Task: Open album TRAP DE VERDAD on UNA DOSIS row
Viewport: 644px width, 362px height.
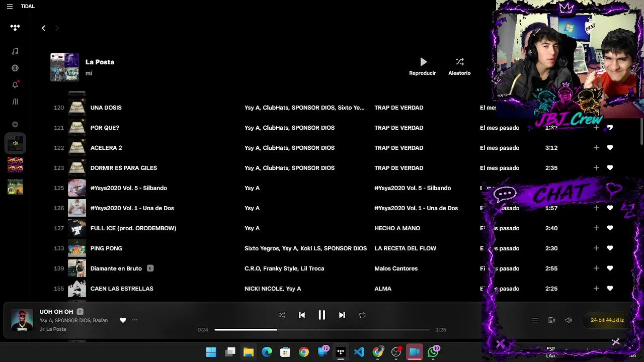Action: [399, 108]
